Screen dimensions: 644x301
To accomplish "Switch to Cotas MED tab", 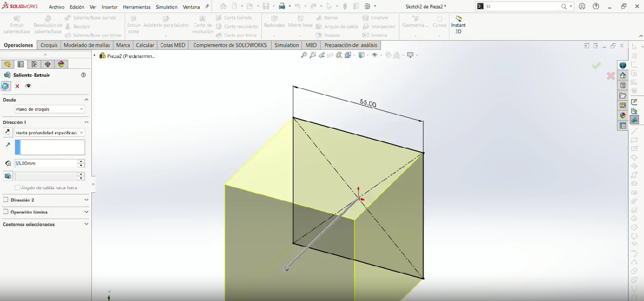I will 173,45.
